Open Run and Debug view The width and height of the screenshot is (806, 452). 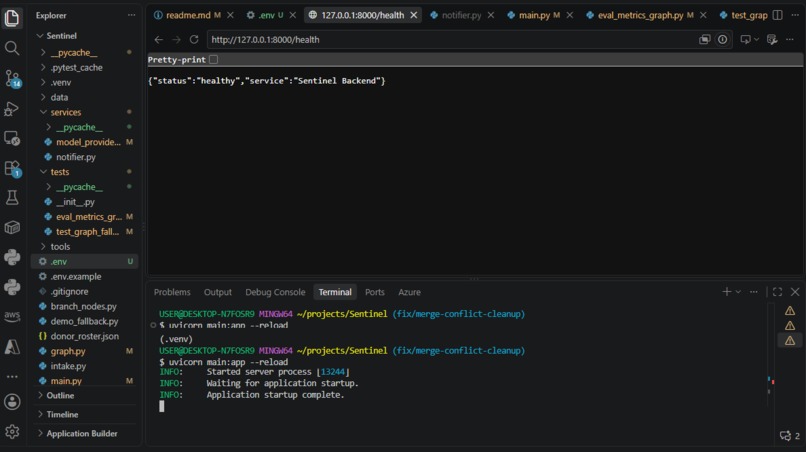coord(12,109)
